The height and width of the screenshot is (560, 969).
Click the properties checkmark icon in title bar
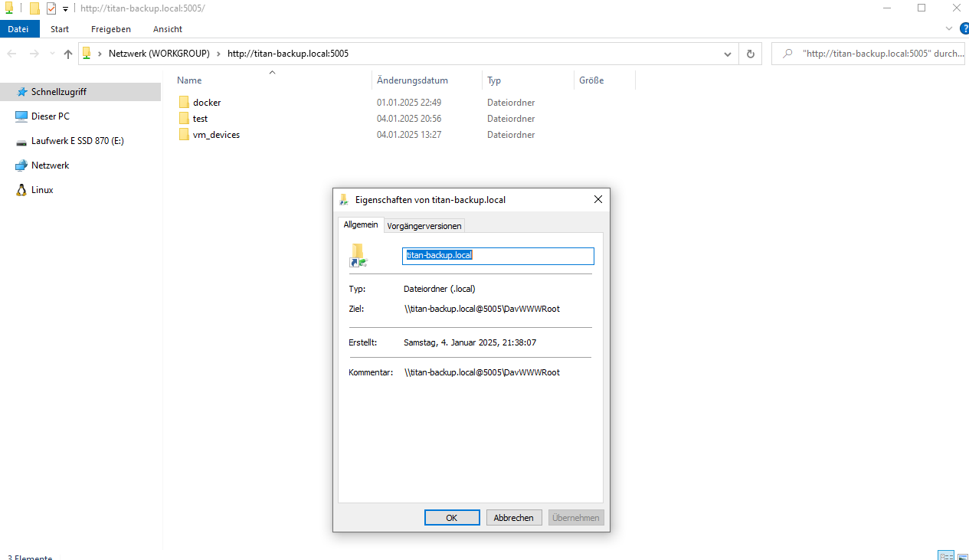click(x=51, y=8)
